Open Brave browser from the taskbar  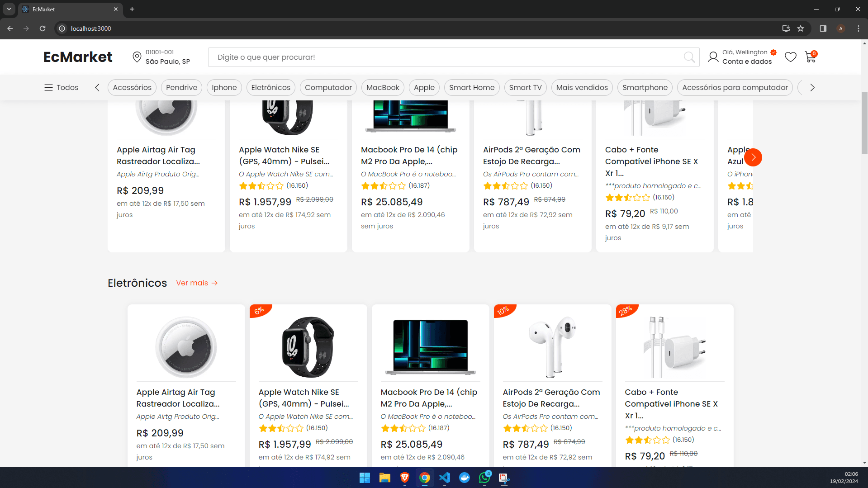coord(405,478)
